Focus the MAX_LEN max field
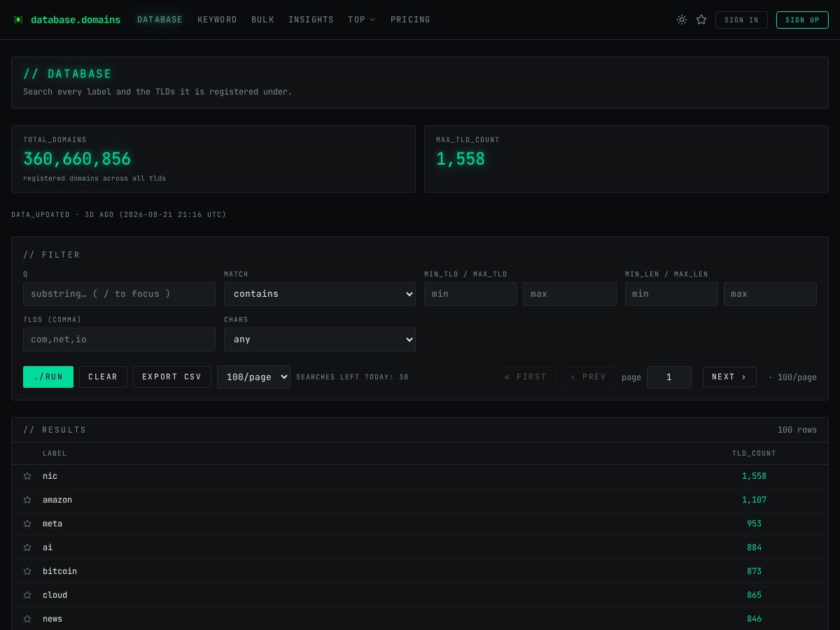The image size is (840, 630). coord(770,294)
